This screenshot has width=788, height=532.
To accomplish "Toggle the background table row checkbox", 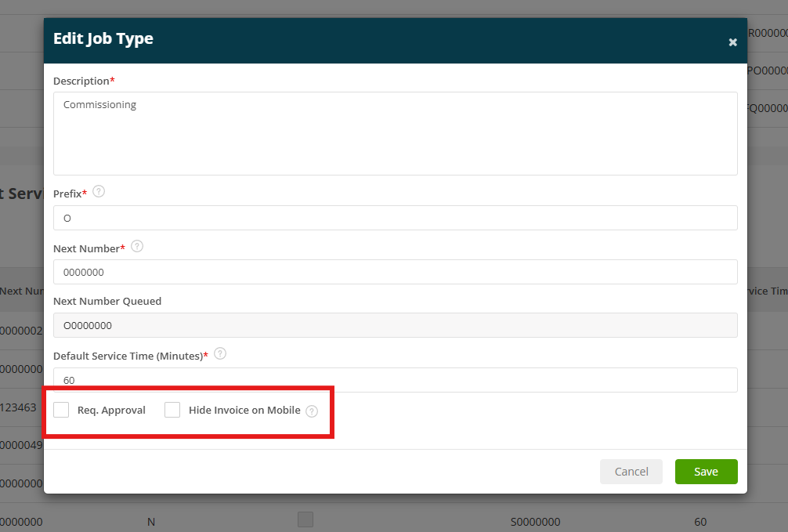I will click(305, 519).
